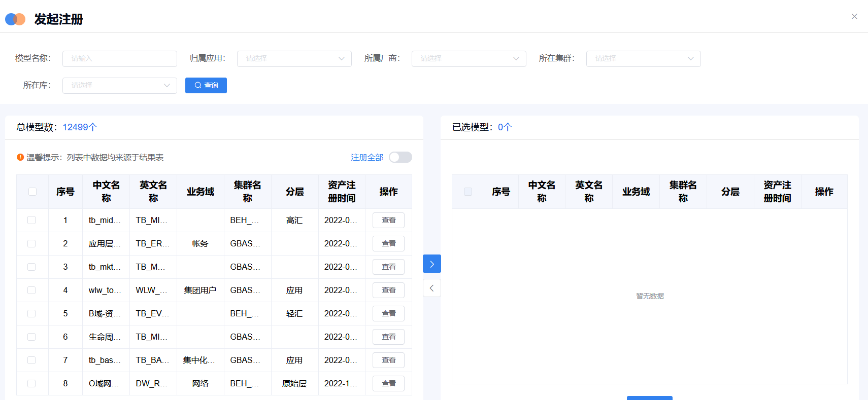
Task: Click 查看 for row 2 应用层
Action: click(388, 243)
